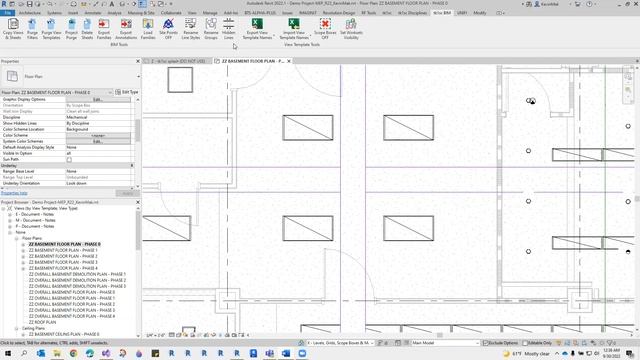Open Rename Line Styles tool

190,29
